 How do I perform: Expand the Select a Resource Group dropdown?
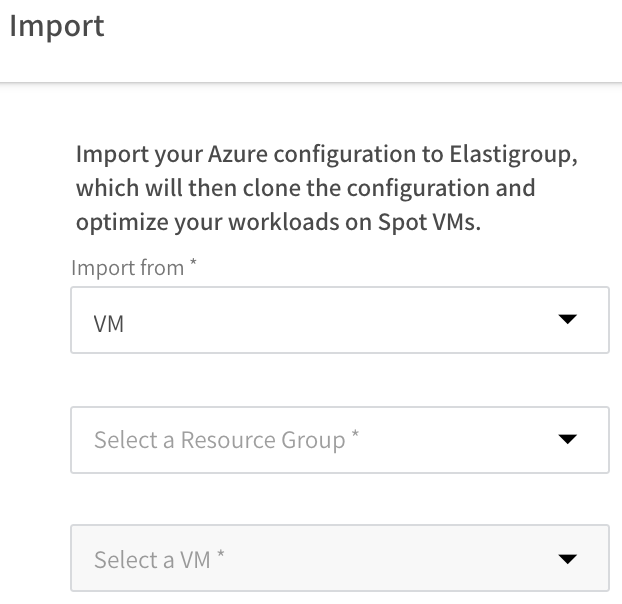[339, 440]
